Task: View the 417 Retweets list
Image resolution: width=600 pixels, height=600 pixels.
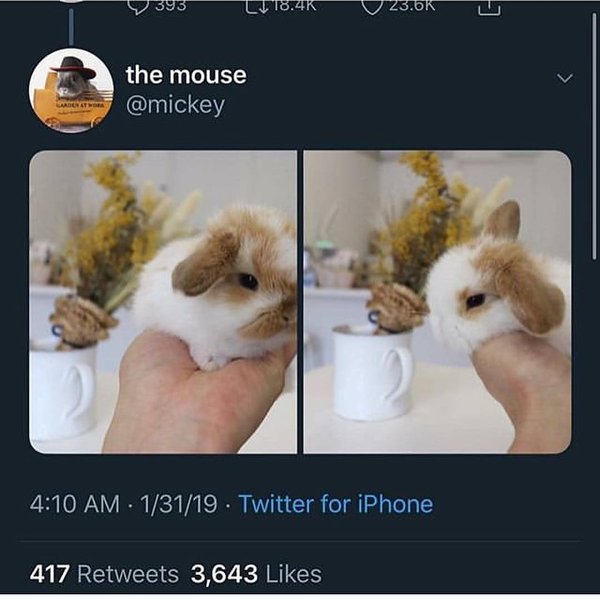Action: [x=104, y=574]
